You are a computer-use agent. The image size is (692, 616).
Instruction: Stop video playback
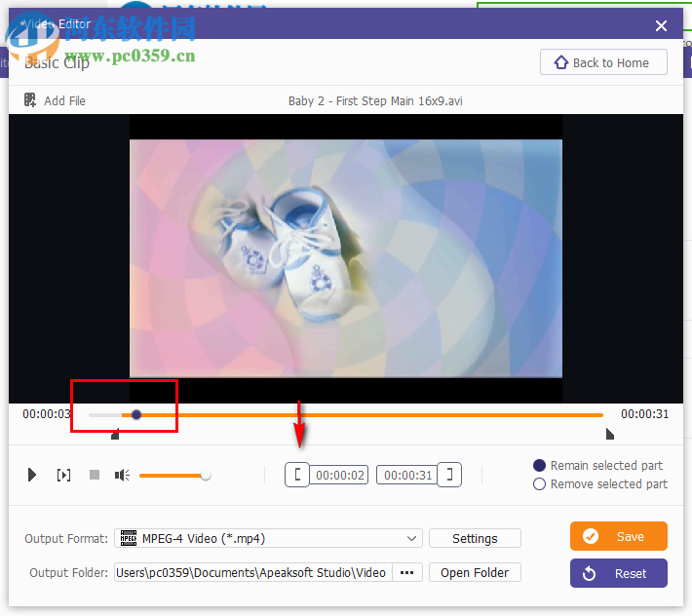(95, 475)
